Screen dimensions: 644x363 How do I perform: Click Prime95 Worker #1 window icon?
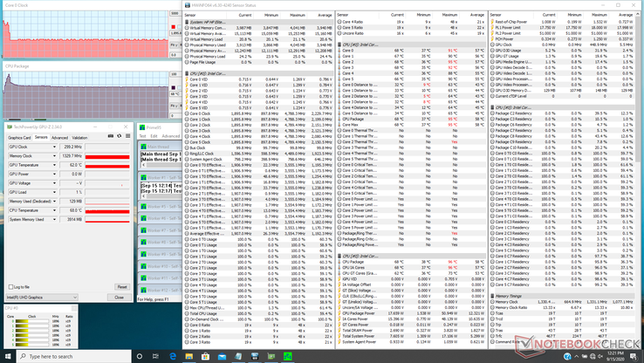143,177
